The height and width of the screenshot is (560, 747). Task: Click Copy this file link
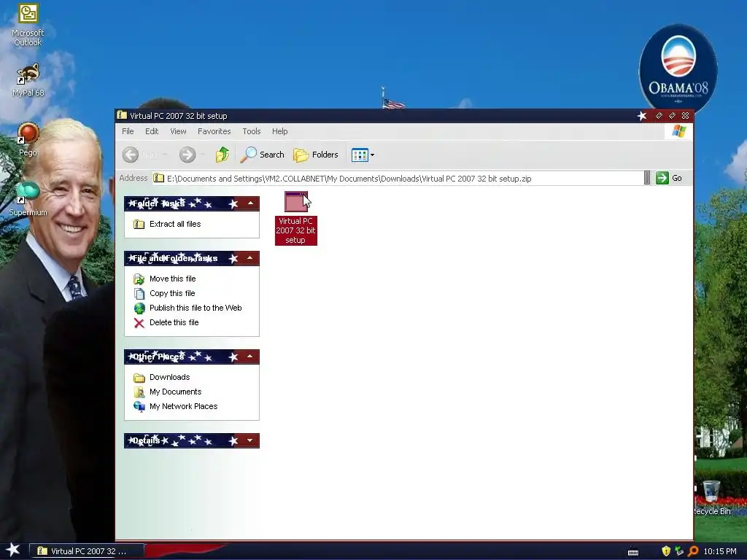click(x=172, y=293)
